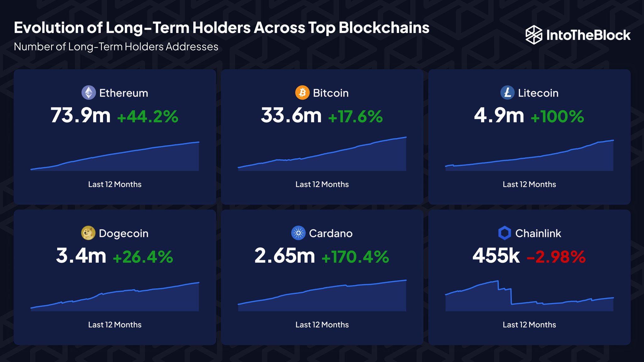Click Ethereum's +44.2% green change value

click(147, 117)
